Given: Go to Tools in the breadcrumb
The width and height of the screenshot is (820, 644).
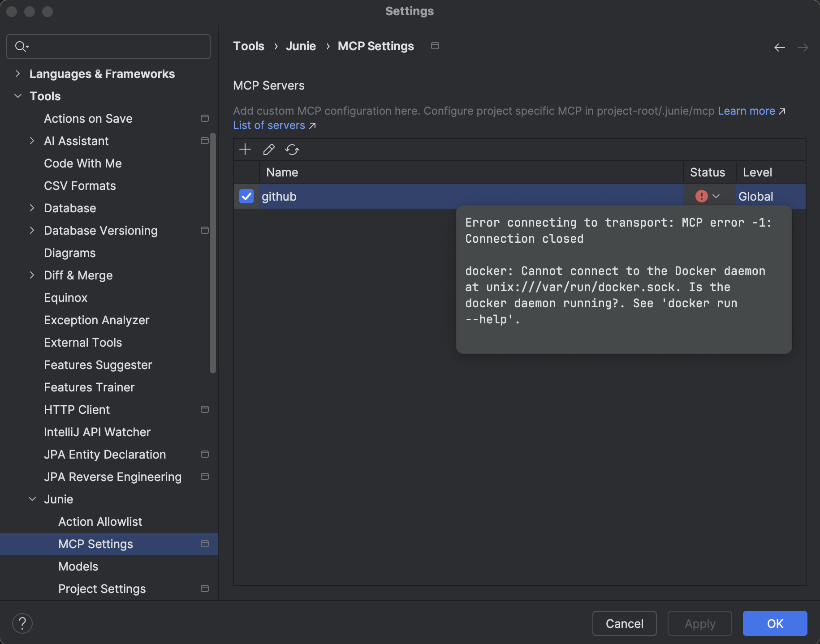Looking at the screenshot, I should click(248, 46).
